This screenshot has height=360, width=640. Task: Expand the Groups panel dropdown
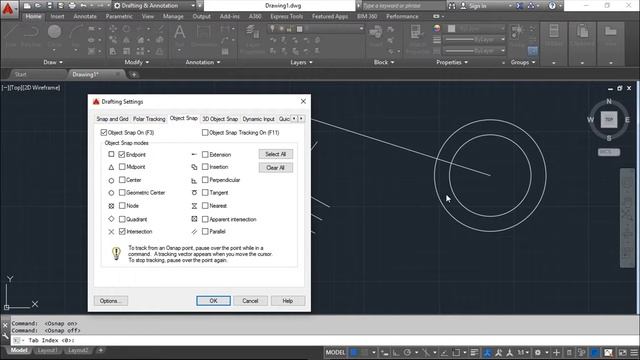(x=522, y=62)
